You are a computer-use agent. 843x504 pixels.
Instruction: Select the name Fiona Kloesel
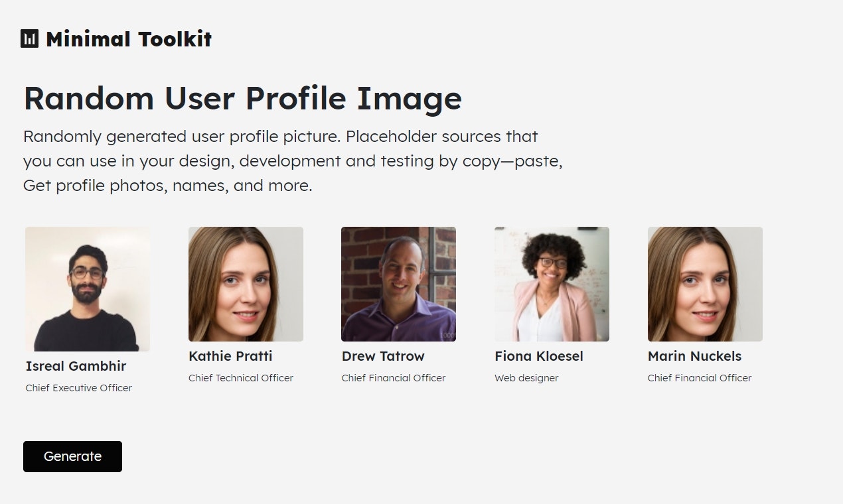coord(539,356)
